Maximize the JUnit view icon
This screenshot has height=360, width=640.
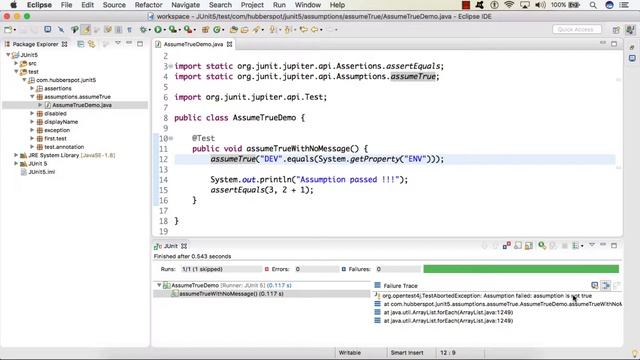pyautogui.click(x=614, y=245)
